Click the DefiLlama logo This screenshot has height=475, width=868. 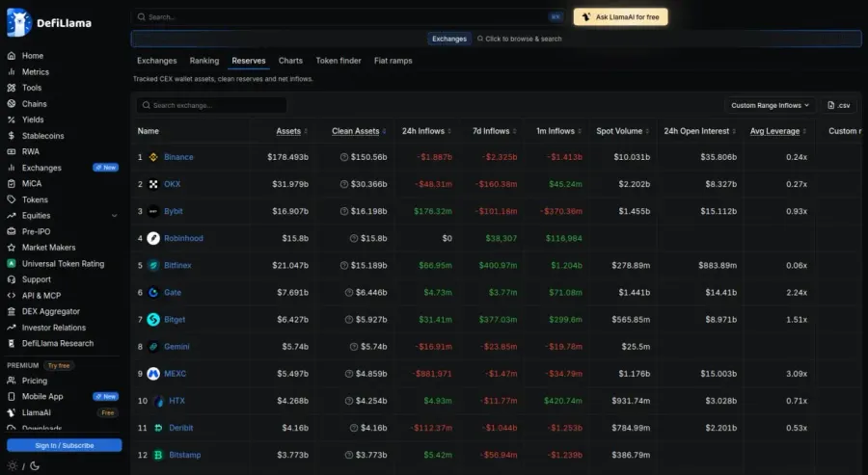pos(49,23)
